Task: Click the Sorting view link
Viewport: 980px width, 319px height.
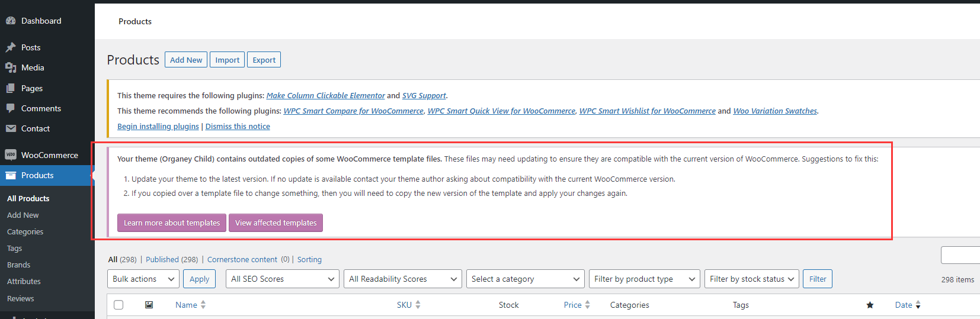Action: 309,259
